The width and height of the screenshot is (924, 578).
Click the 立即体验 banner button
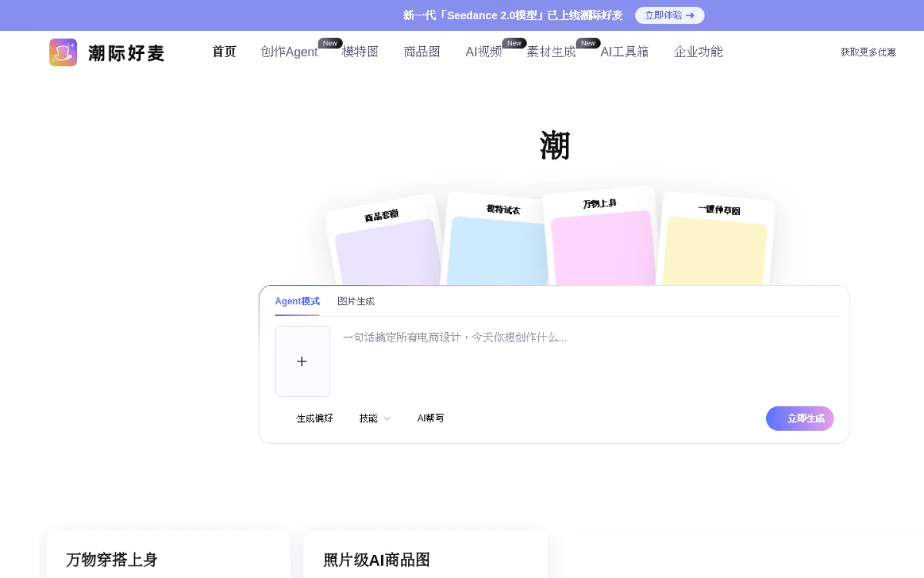[x=670, y=15]
